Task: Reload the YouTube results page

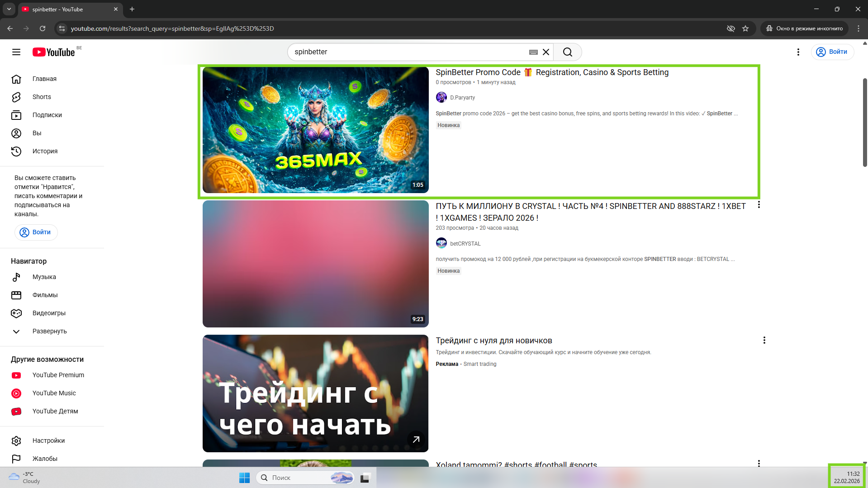Action: point(43,28)
